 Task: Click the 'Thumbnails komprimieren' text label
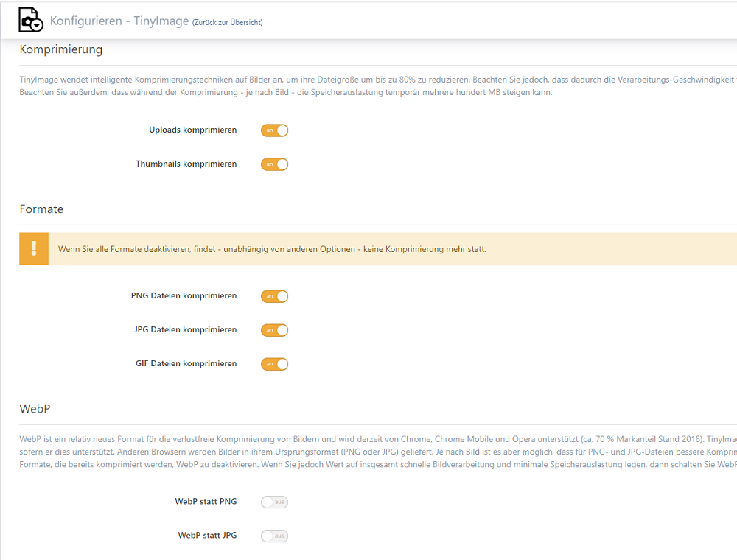point(186,164)
